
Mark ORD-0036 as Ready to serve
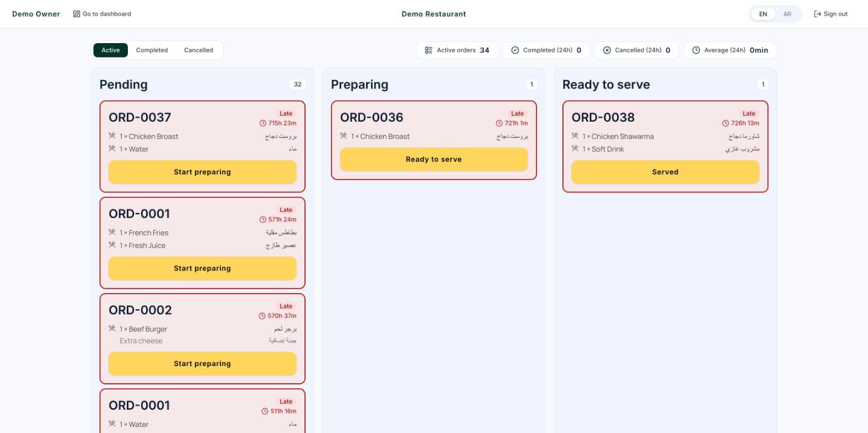tap(434, 159)
